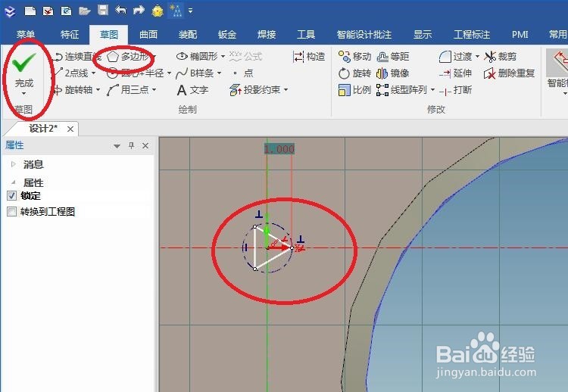The image size is (568, 392).
Task: Click the 删除重复 delete duplicates tool
Action: pos(510,73)
